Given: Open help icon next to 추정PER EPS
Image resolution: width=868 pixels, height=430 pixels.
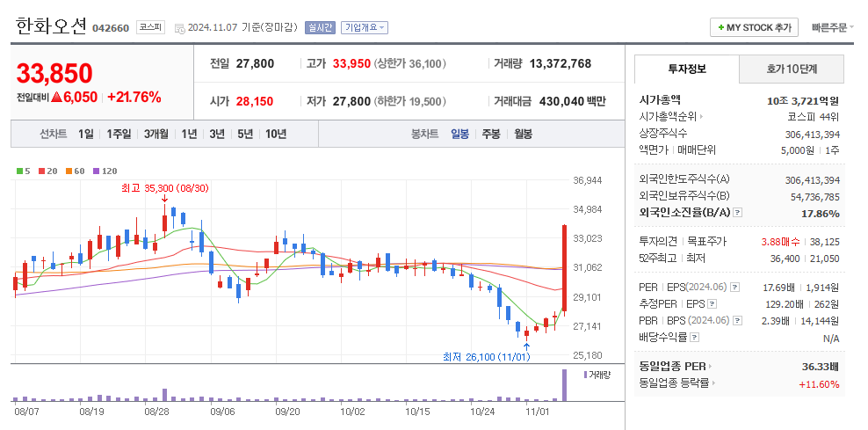Looking at the screenshot, I should pyautogui.click(x=712, y=303).
